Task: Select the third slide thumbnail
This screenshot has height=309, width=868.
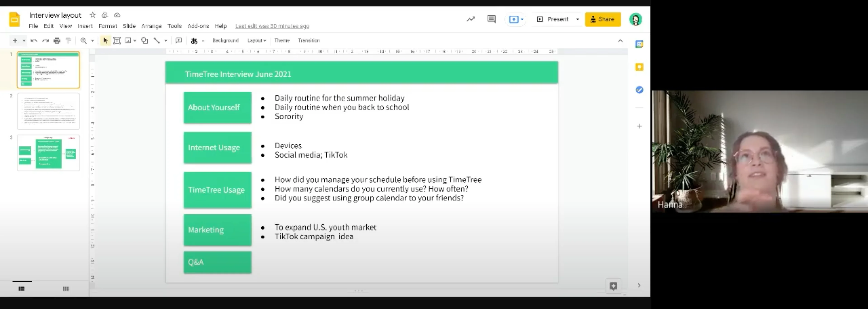Action: click(x=49, y=153)
